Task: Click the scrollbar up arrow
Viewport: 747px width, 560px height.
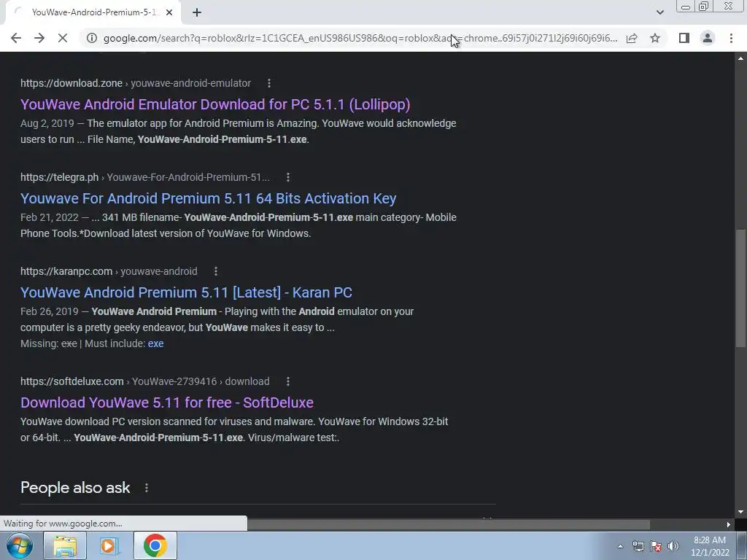Action: (740, 58)
